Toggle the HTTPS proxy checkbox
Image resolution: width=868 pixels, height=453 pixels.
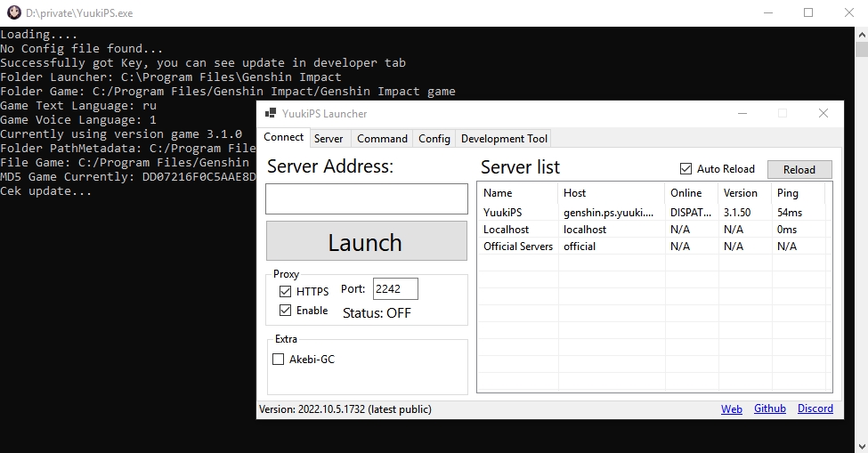(x=285, y=292)
